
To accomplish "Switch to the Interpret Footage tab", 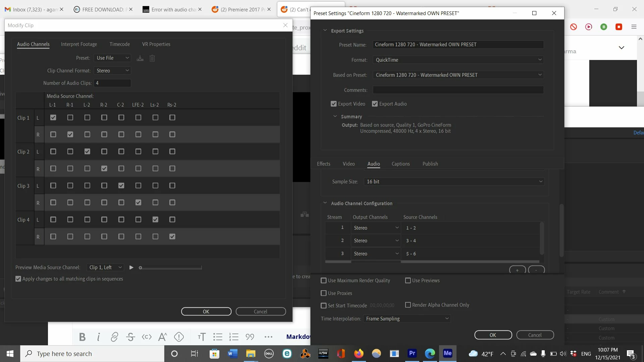I will [79, 44].
